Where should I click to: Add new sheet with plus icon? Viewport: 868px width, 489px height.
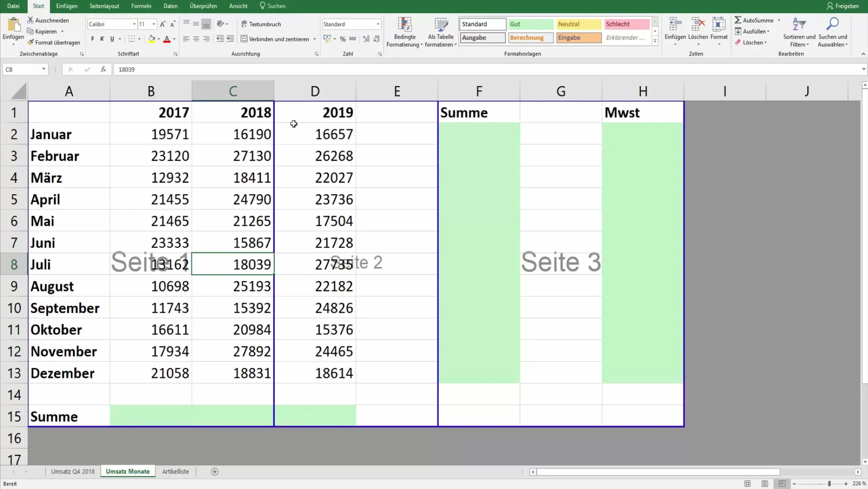pyautogui.click(x=215, y=472)
